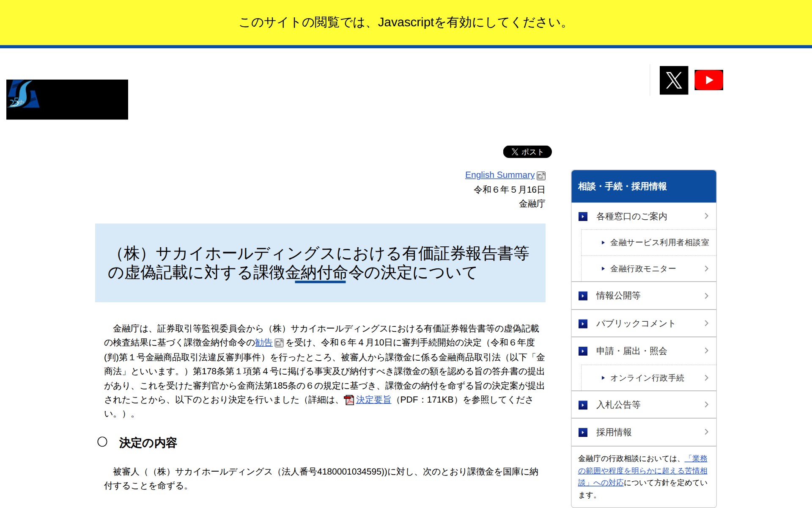The width and height of the screenshot is (812, 508).
Task: Open the YouTube channel icon
Action: [709, 80]
